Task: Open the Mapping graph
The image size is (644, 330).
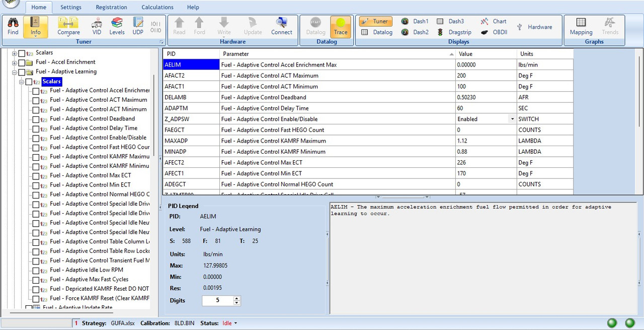Action: 581,26
